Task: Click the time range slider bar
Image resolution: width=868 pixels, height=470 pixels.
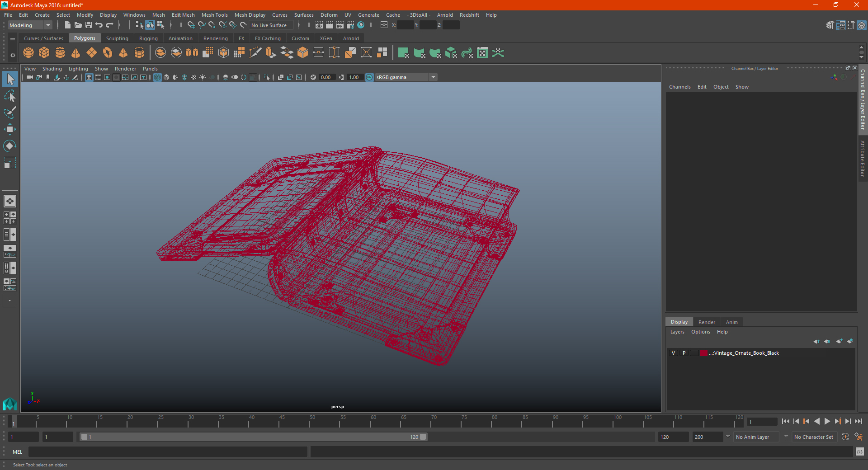Action: [253, 437]
